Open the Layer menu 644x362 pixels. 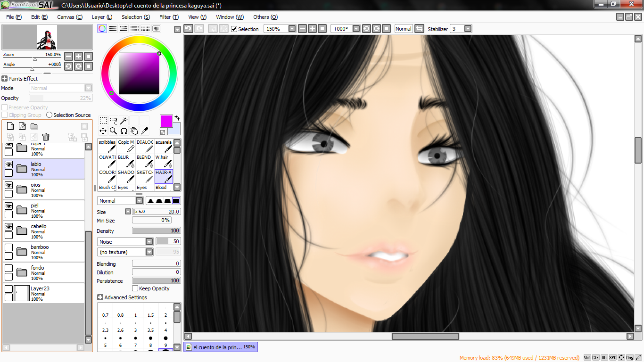(x=102, y=17)
